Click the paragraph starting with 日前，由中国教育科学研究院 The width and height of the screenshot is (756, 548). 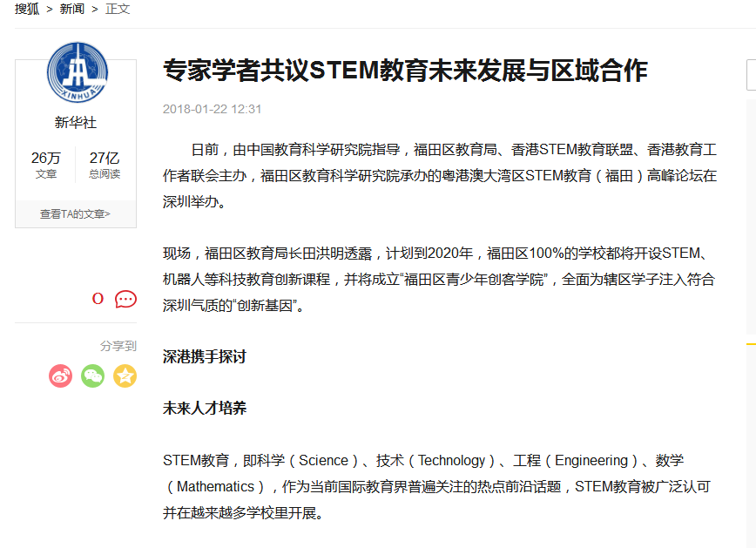tap(440, 176)
